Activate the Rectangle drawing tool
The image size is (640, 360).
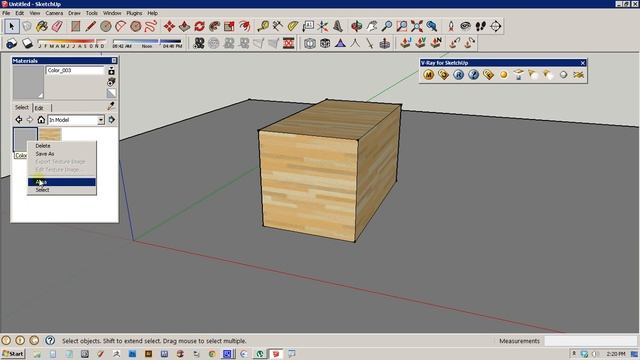[76, 27]
